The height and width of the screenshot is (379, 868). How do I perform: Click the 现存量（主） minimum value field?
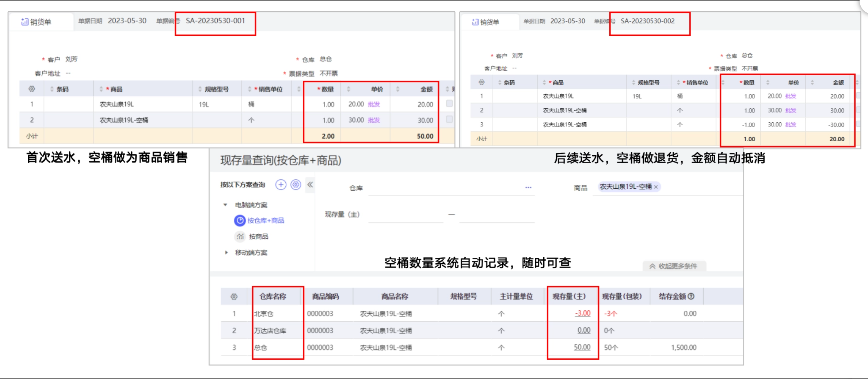coord(406,215)
